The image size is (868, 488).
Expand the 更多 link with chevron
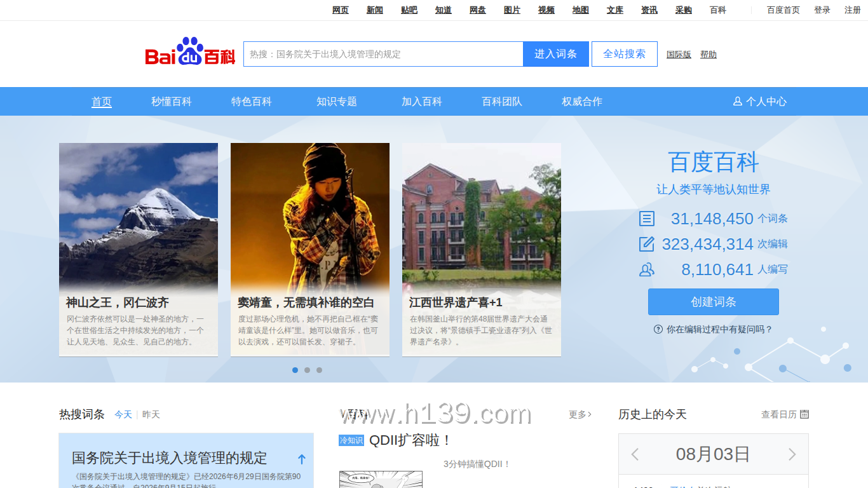tap(580, 414)
